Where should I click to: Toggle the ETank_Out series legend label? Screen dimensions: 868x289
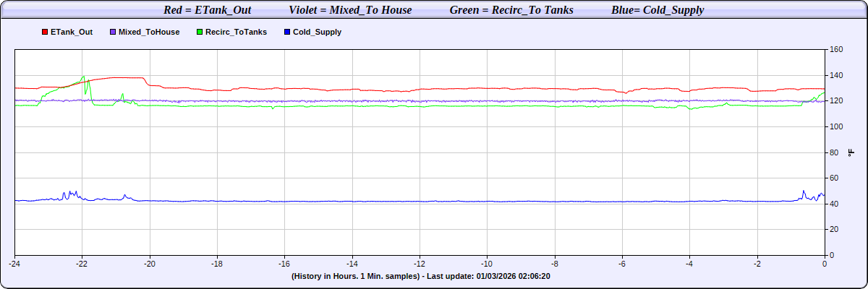tap(72, 33)
